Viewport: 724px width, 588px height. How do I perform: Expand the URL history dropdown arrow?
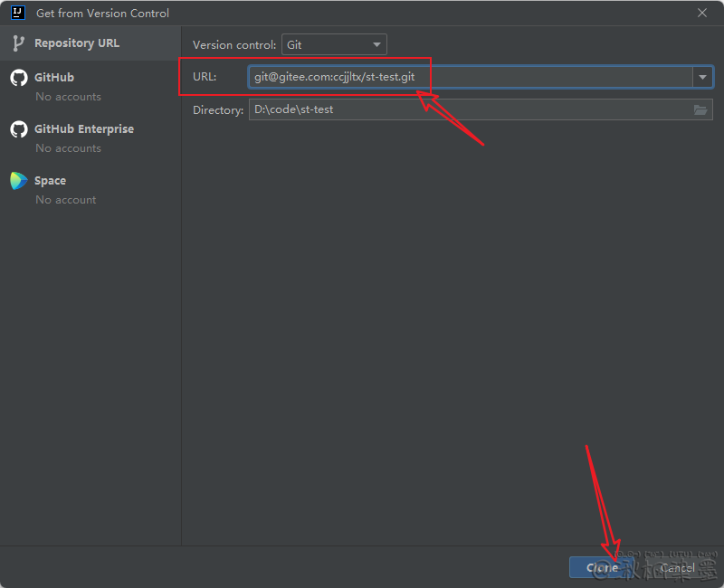pos(702,78)
